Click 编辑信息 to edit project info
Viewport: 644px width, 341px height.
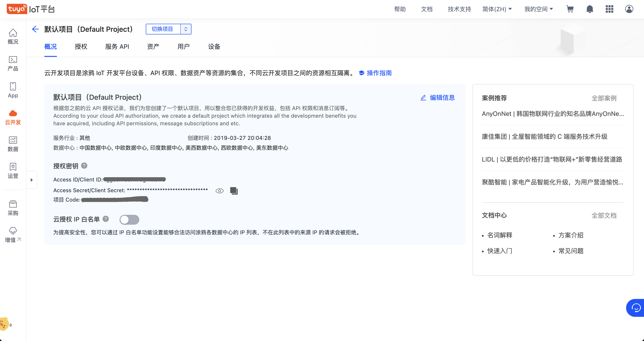click(438, 97)
